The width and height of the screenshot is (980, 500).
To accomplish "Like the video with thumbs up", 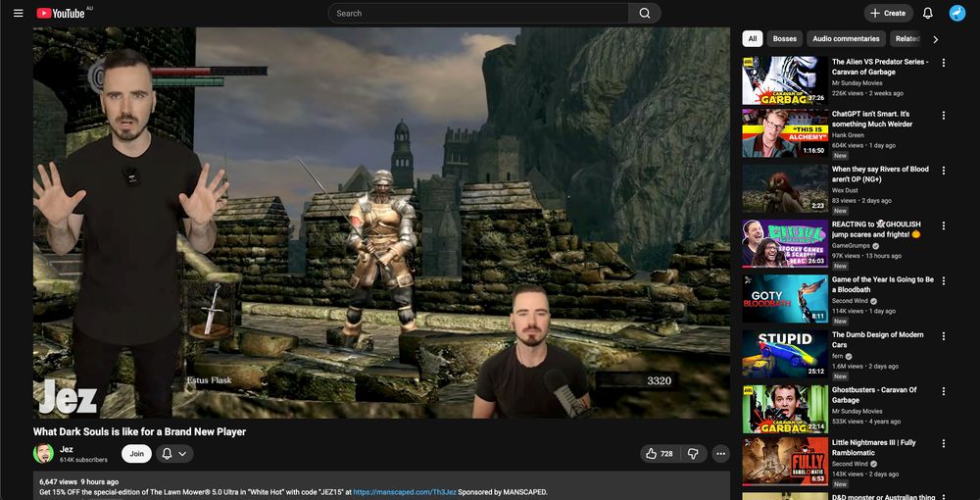I will pyautogui.click(x=660, y=454).
